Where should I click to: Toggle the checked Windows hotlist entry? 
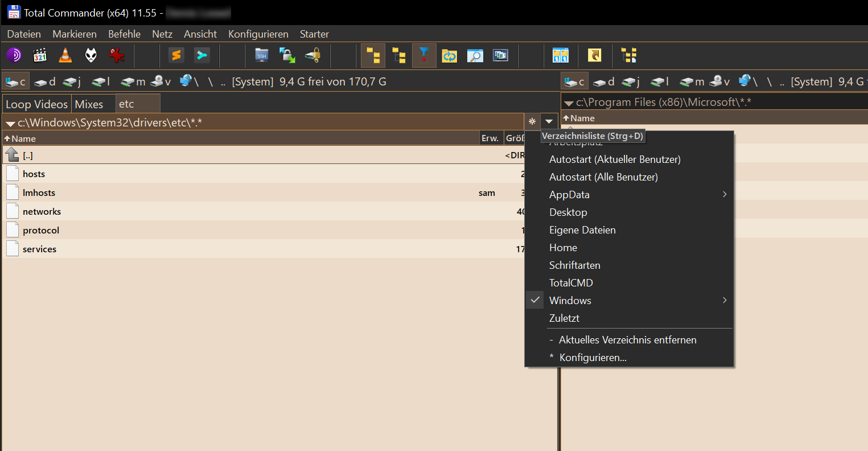[x=534, y=300]
